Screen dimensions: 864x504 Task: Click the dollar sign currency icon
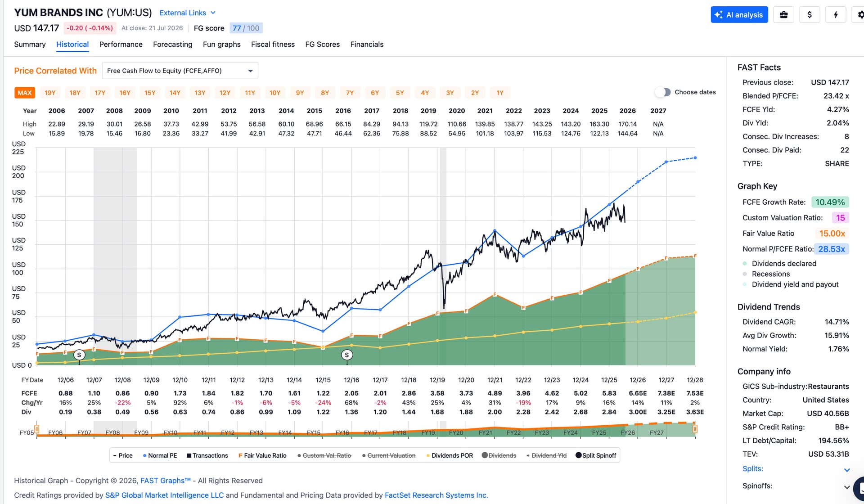coord(810,15)
